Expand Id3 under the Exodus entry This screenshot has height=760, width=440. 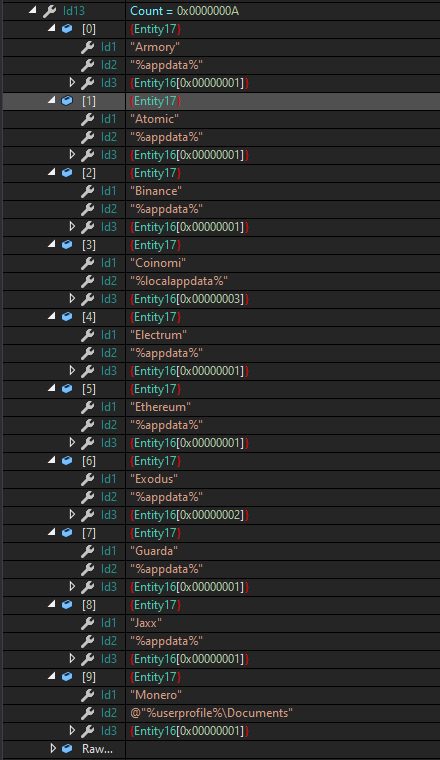[x=72, y=514]
